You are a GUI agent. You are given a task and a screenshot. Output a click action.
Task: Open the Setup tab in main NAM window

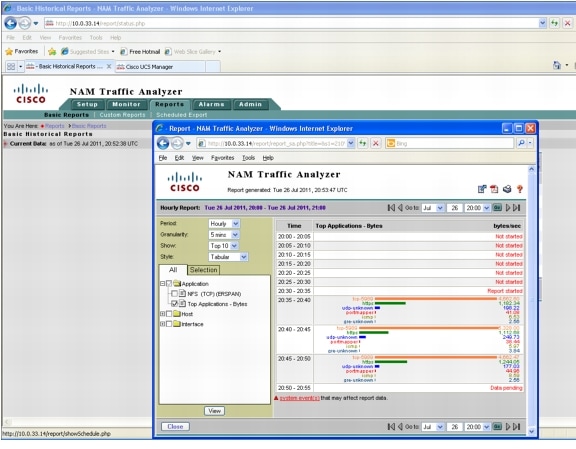click(x=87, y=104)
